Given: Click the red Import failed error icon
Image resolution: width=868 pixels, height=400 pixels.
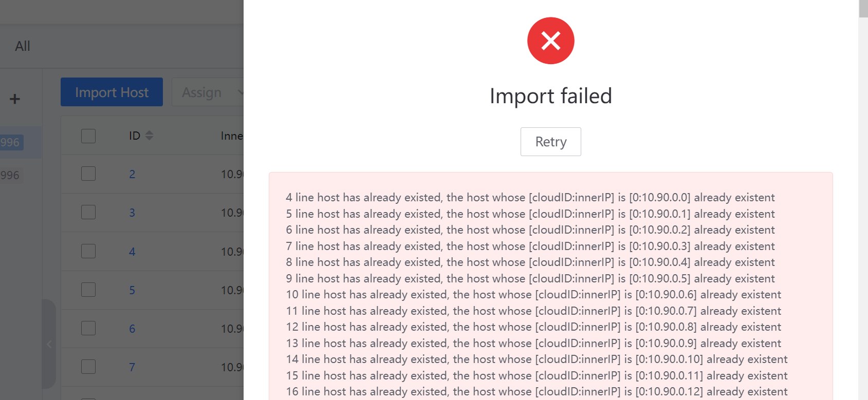Looking at the screenshot, I should [550, 41].
